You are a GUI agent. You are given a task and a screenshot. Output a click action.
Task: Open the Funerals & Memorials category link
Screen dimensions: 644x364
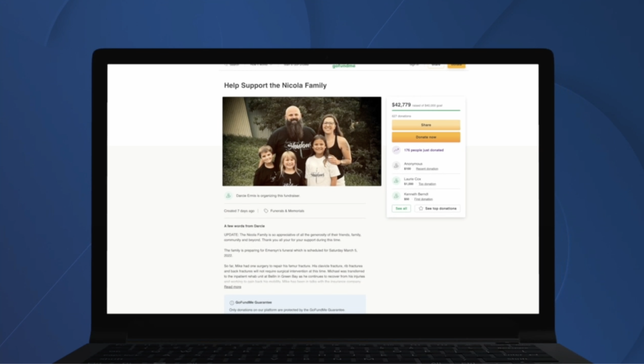pos(287,211)
